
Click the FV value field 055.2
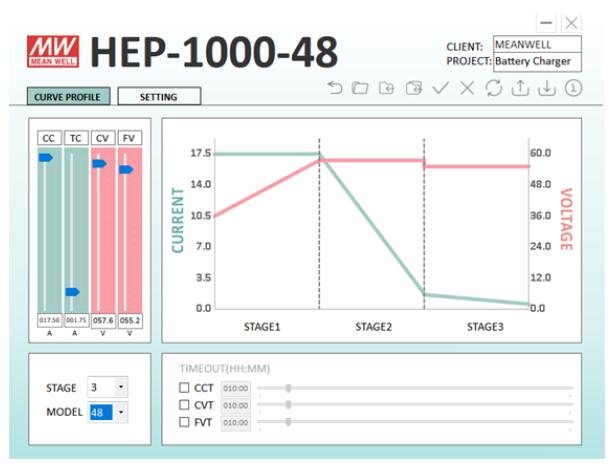(x=130, y=320)
